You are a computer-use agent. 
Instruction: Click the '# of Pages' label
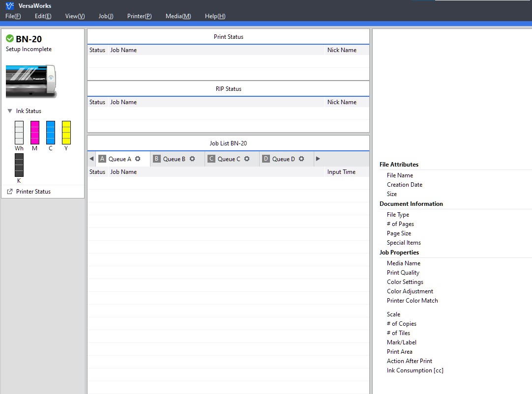(400, 224)
